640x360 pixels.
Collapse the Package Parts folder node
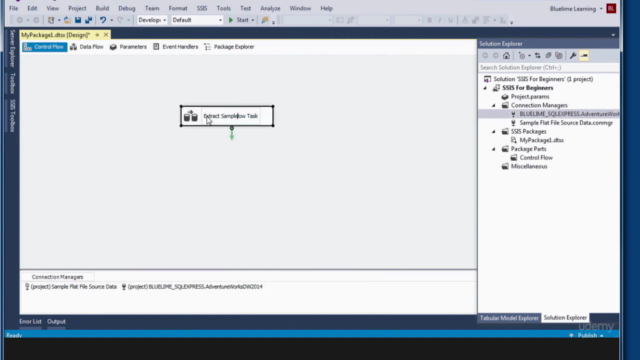click(493, 149)
